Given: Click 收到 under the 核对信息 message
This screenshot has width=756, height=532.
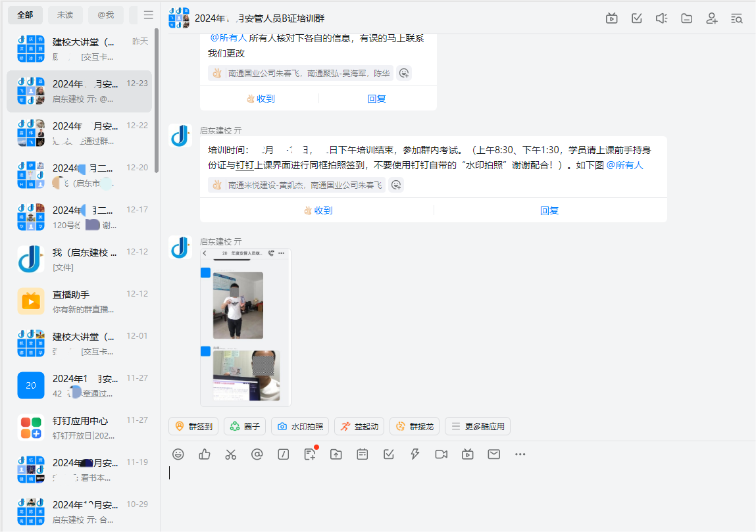Looking at the screenshot, I should click(261, 99).
